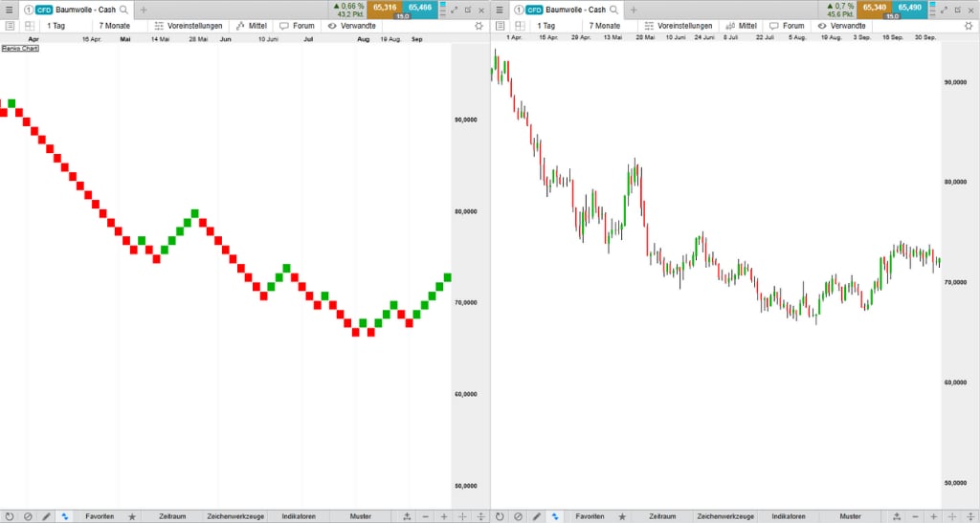Open Verwandte in right chart toolbar

[x=842, y=26]
